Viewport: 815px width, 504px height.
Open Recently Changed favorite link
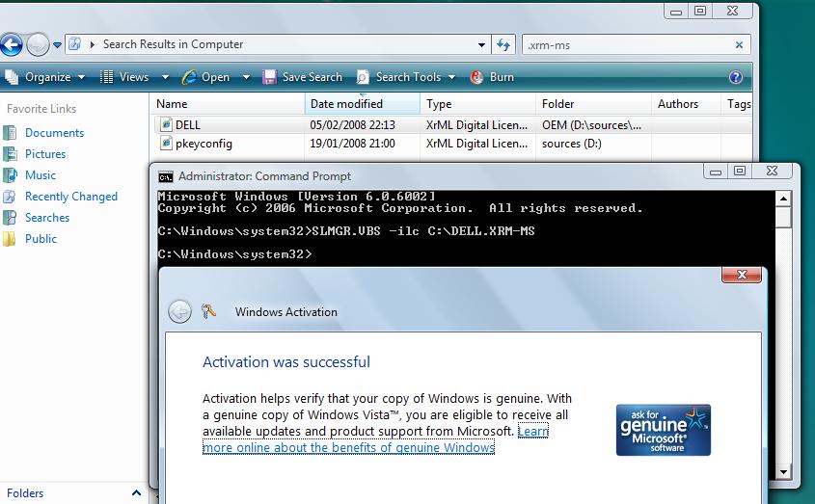pyautogui.click(x=71, y=197)
